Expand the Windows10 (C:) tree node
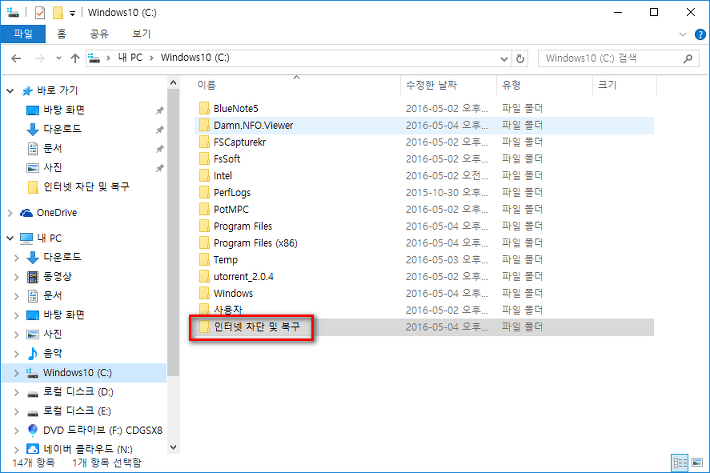The width and height of the screenshot is (710, 473). point(16,373)
